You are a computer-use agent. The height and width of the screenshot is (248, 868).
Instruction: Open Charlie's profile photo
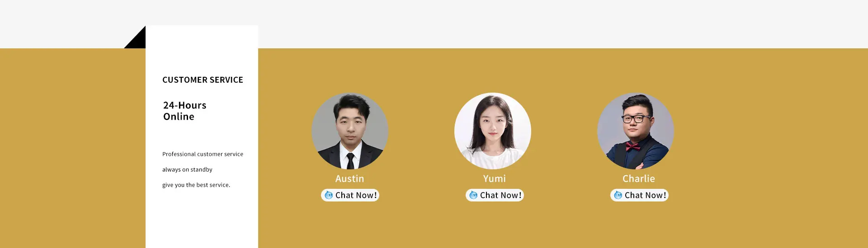(636, 131)
